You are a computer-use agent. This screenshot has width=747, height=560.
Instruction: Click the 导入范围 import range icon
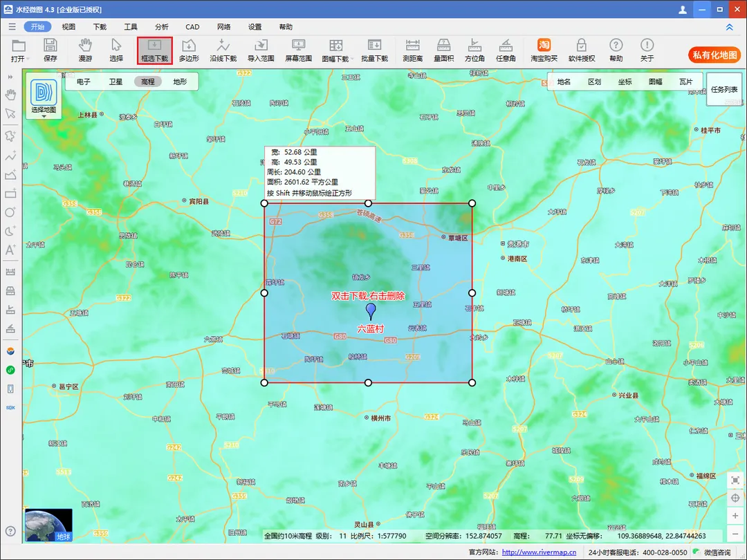[261, 50]
